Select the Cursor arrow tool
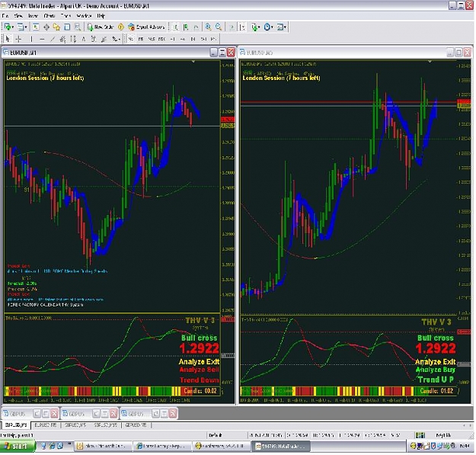Viewport: 476px width, 455px height. (x=8, y=39)
